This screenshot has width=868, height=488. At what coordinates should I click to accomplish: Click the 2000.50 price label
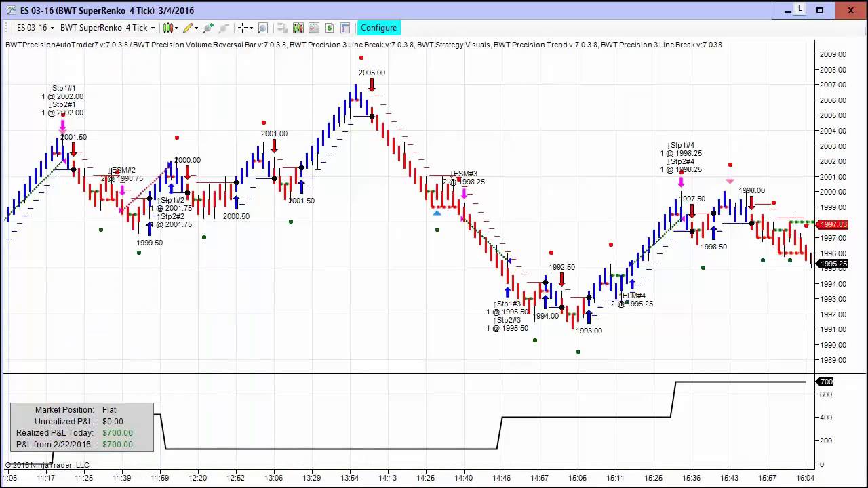236,216
